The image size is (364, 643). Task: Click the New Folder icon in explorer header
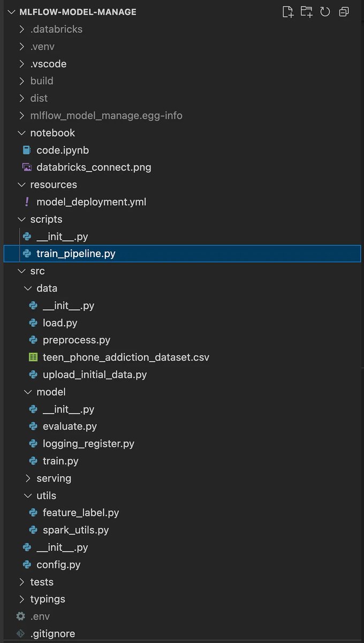(306, 12)
